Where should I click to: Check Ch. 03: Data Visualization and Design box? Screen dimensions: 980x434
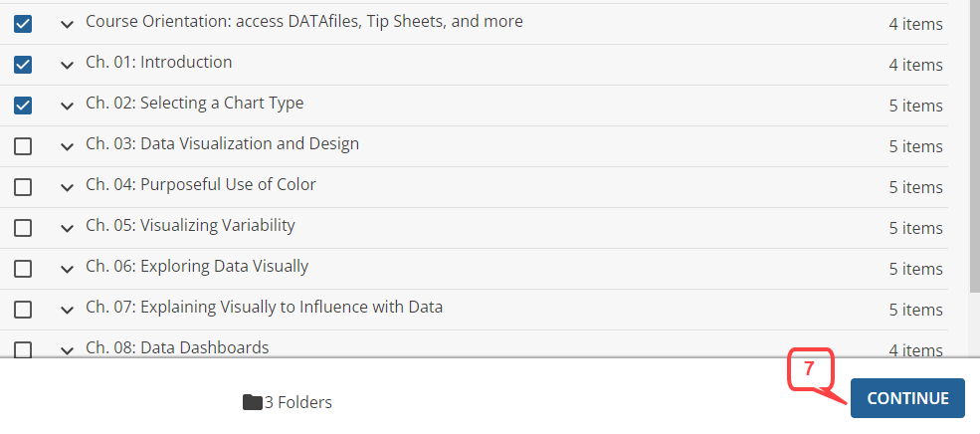click(x=23, y=146)
